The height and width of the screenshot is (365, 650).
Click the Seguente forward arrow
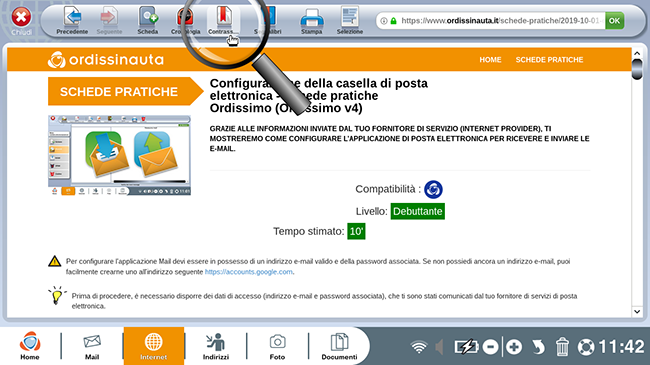click(109, 20)
